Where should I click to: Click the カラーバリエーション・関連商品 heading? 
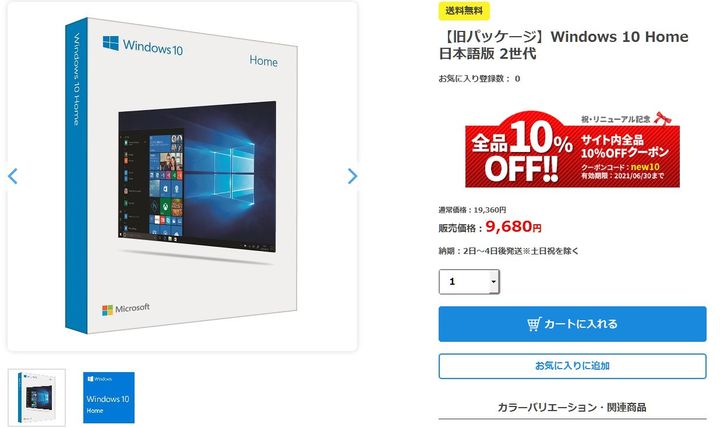(572, 407)
